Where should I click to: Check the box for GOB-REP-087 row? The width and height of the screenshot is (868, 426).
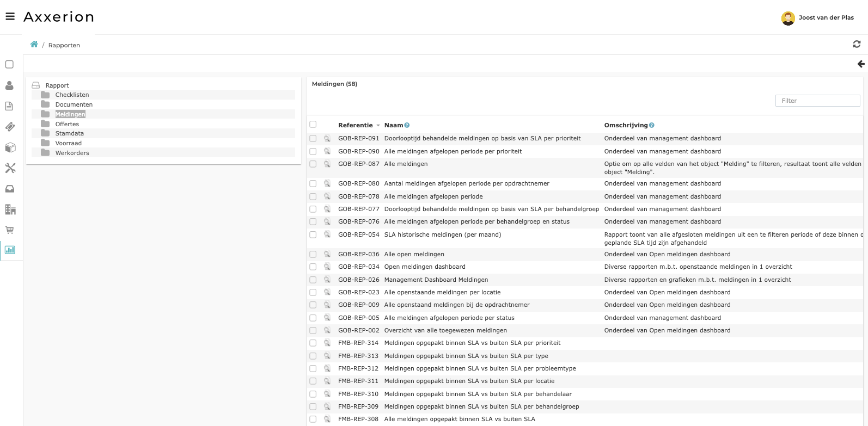point(313,164)
